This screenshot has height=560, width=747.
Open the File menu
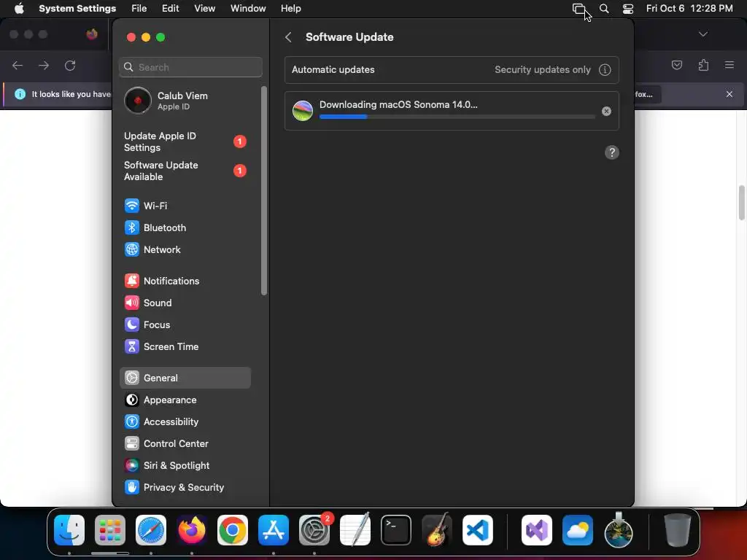pos(139,9)
